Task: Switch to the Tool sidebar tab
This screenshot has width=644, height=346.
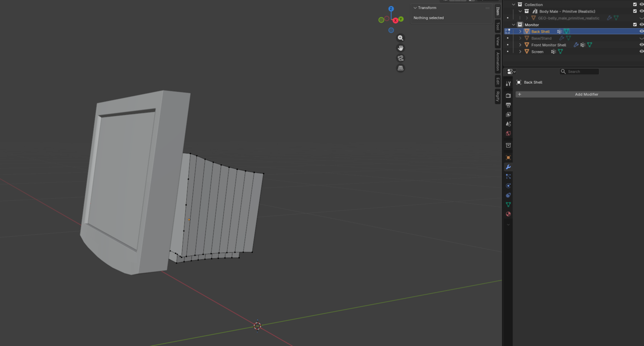Action: pos(498,26)
